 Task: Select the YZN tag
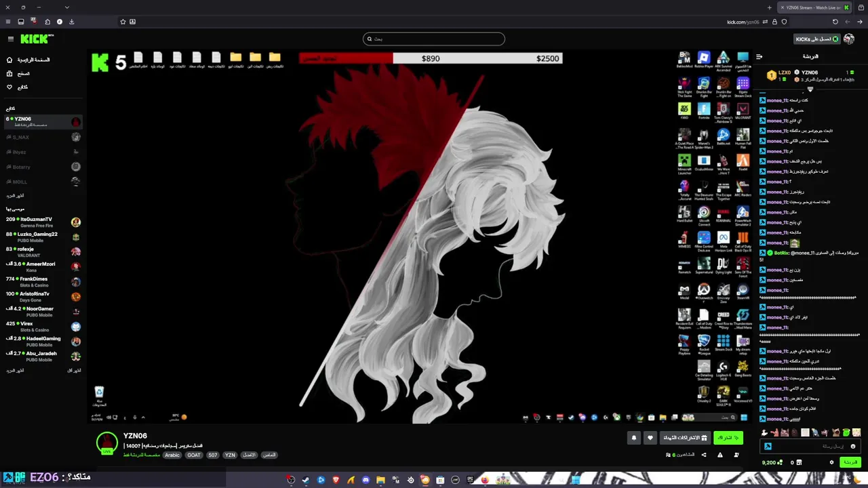point(230,455)
